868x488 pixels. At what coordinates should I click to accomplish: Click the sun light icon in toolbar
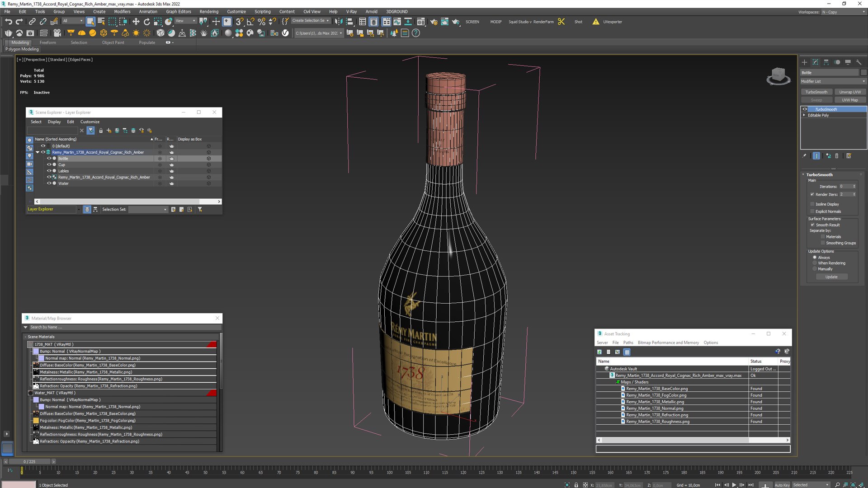136,33
